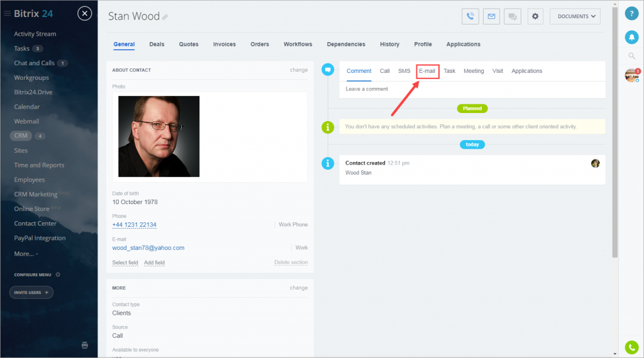Open the Workflows tab
The width and height of the screenshot is (644, 358).
(297, 45)
